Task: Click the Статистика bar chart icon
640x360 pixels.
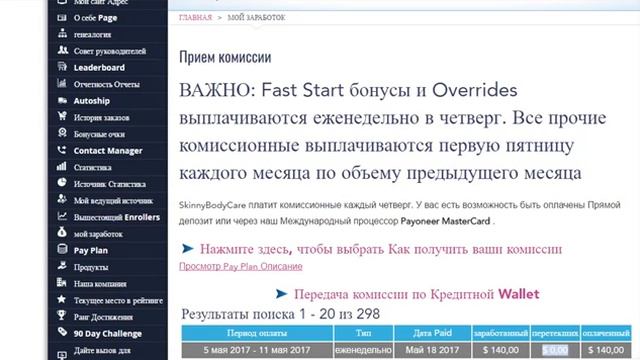Action: coord(62,167)
